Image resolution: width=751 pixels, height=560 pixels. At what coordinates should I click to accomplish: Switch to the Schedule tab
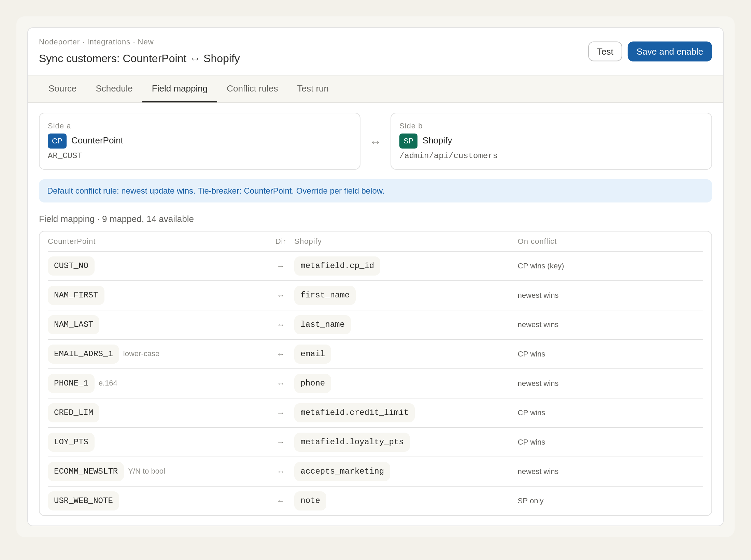(x=114, y=88)
